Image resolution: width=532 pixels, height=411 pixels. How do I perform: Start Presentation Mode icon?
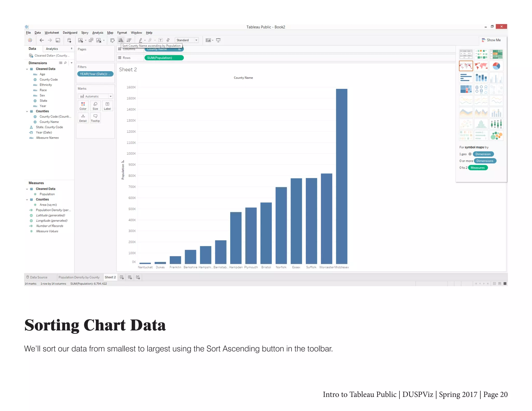[x=218, y=40]
